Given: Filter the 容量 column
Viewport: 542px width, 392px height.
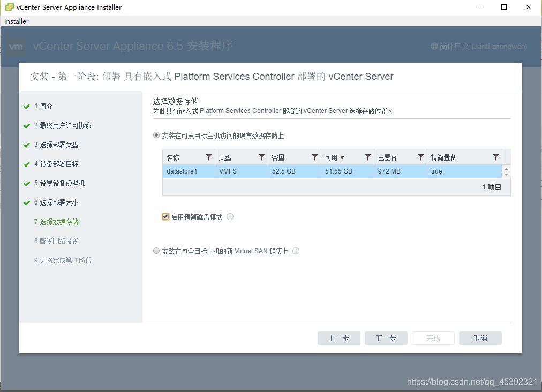Looking at the screenshot, I should click(314, 157).
